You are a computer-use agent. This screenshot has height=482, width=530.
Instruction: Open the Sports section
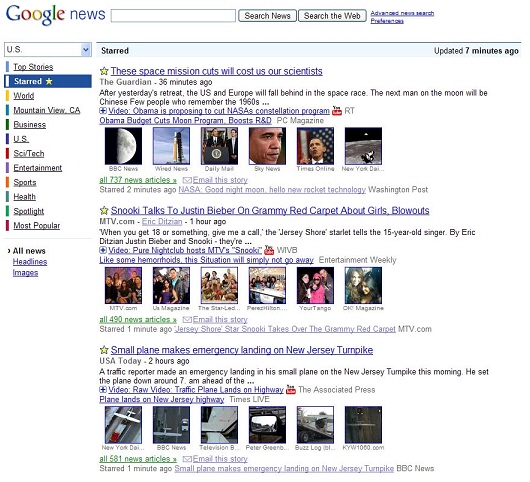tap(25, 183)
